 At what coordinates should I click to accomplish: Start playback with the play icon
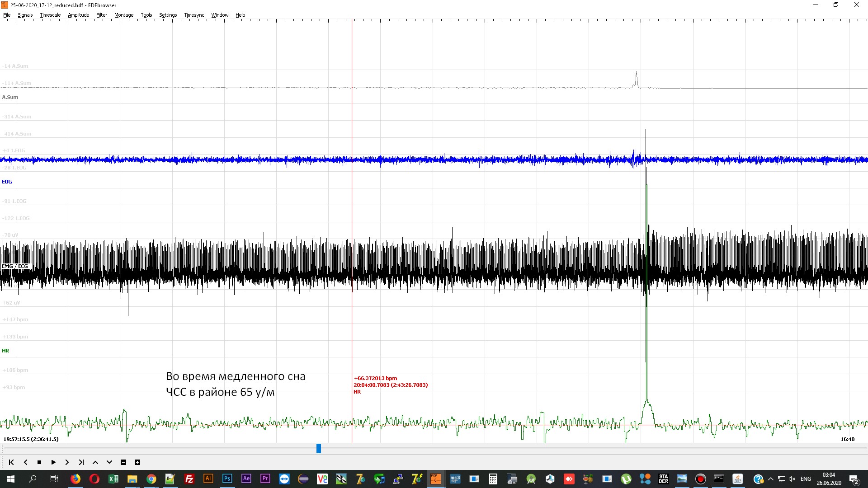(53, 462)
